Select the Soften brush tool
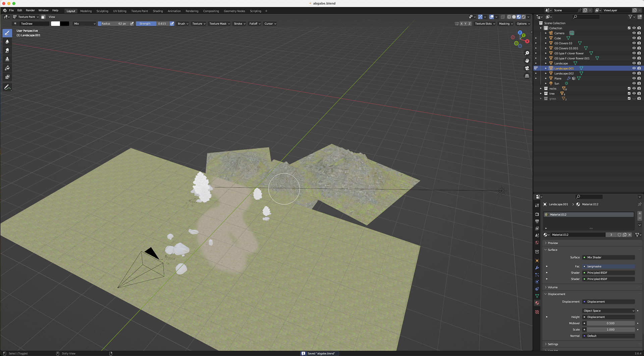Screen dimensions: 644x356 tap(7, 42)
